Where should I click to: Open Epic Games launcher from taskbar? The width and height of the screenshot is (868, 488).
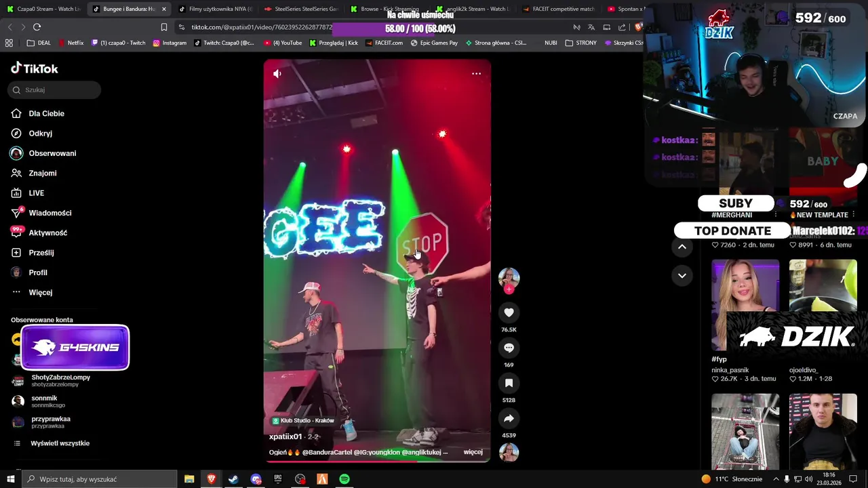click(278, 479)
